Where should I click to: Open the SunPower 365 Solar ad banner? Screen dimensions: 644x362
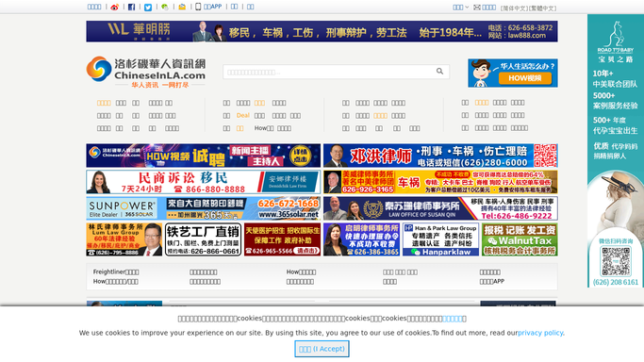pyautogui.click(x=204, y=208)
